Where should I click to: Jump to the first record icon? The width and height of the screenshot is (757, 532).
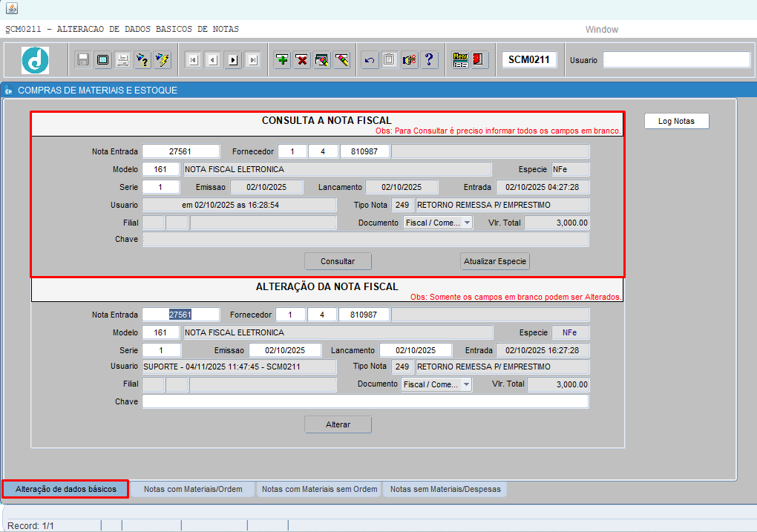pyautogui.click(x=193, y=60)
